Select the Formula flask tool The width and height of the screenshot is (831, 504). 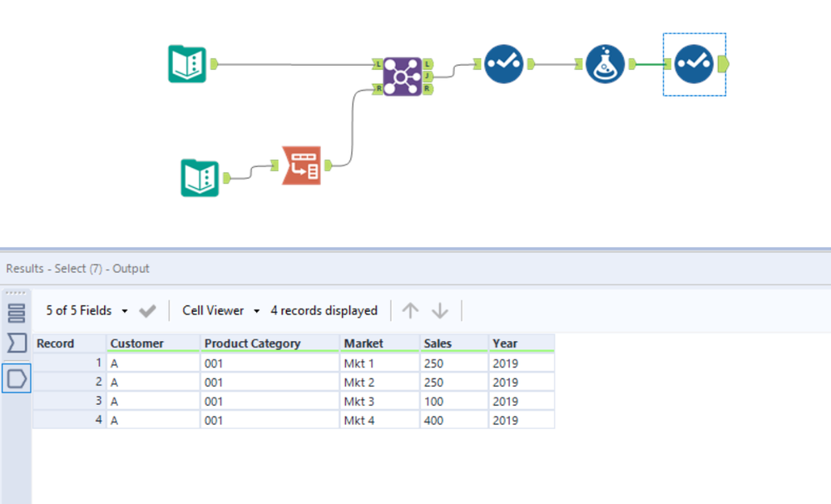606,64
